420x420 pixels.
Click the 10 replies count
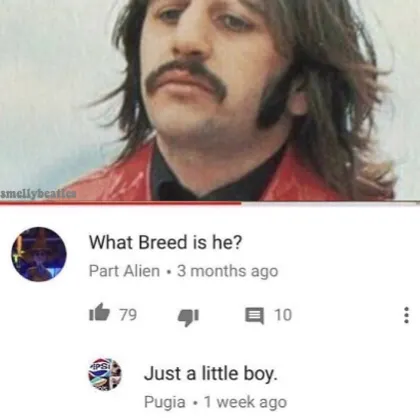pyautogui.click(x=283, y=315)
